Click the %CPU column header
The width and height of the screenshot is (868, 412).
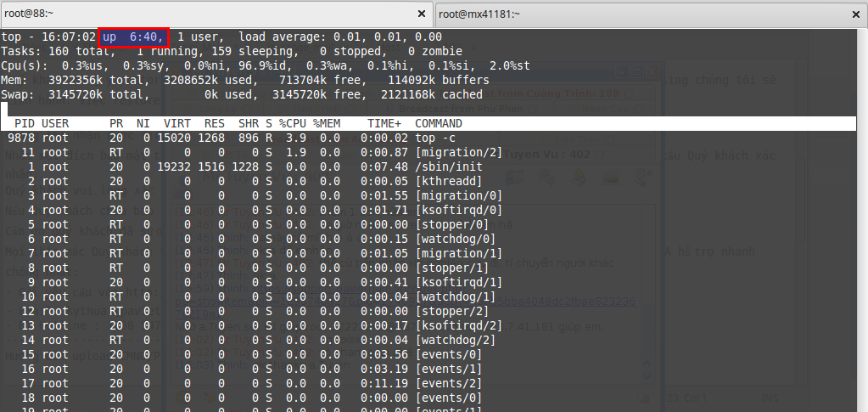point(293,124)
